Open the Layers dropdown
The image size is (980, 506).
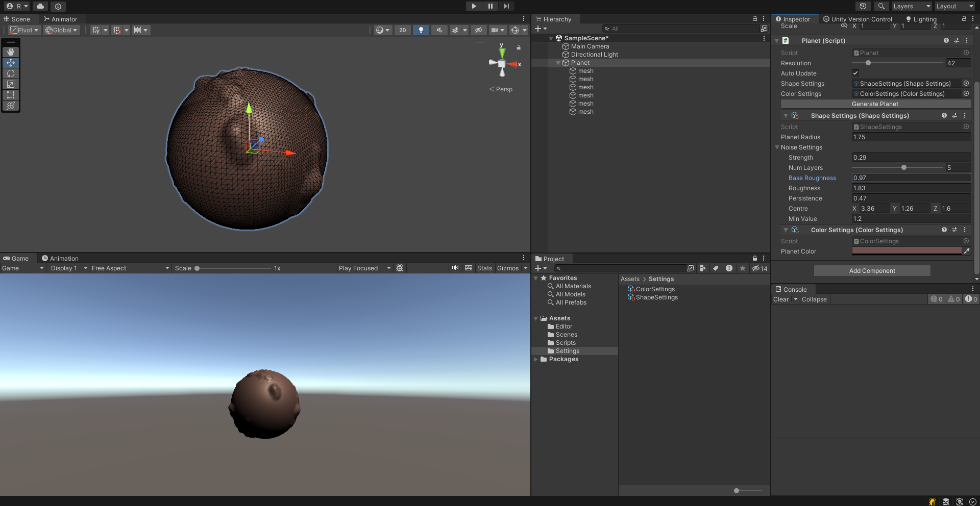pos(912,6)
